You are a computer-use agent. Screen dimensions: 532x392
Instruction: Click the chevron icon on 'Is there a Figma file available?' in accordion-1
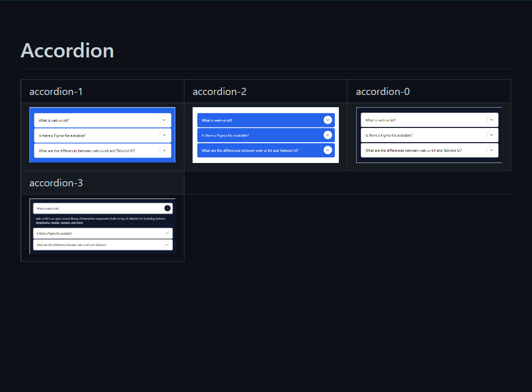pyautogui.click(x=164, y=135)
